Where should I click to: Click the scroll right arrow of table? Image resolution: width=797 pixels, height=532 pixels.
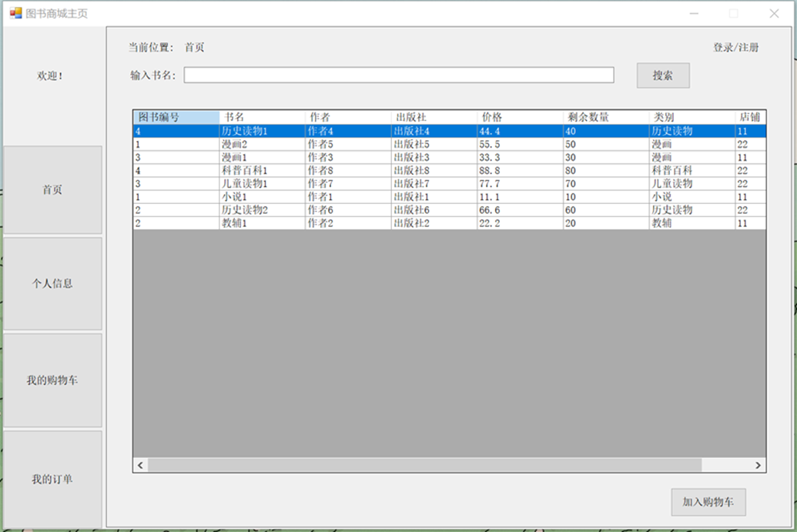(758, 465)
